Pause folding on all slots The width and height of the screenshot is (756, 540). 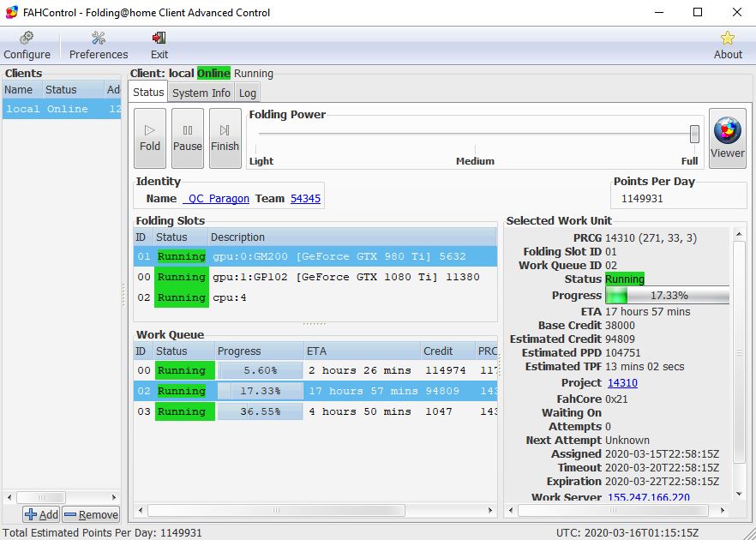point(188,138)
